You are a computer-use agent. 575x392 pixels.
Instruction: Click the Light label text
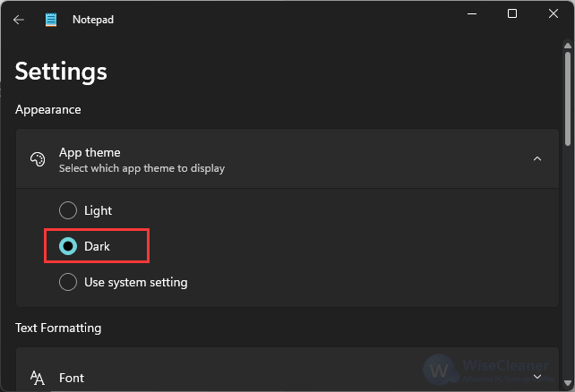point(98,210)
